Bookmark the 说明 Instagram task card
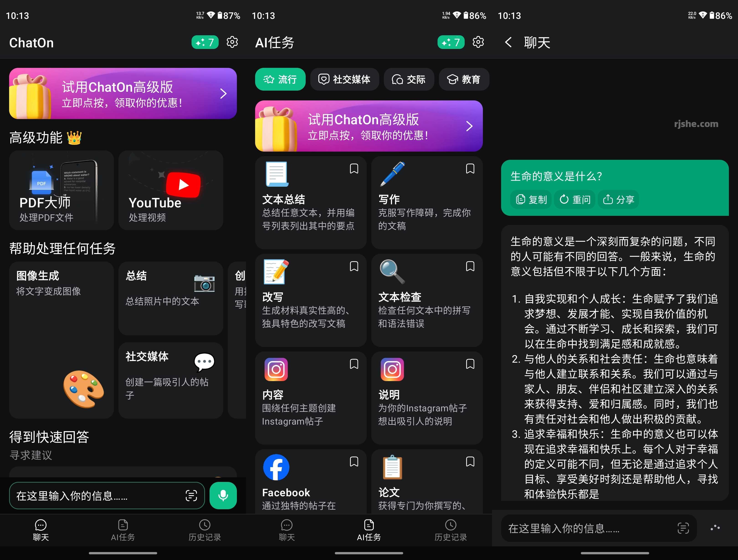Image resolution: width=738 pixels, height=560 pixels. [470, 364]
